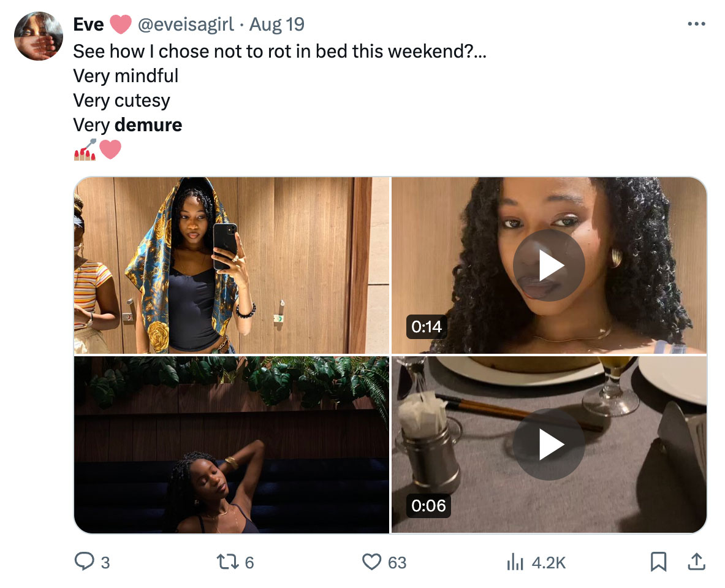Viewport: 725px width, 588px height.
Task: Open the photo with plants in background
Action: coord(232,444)
